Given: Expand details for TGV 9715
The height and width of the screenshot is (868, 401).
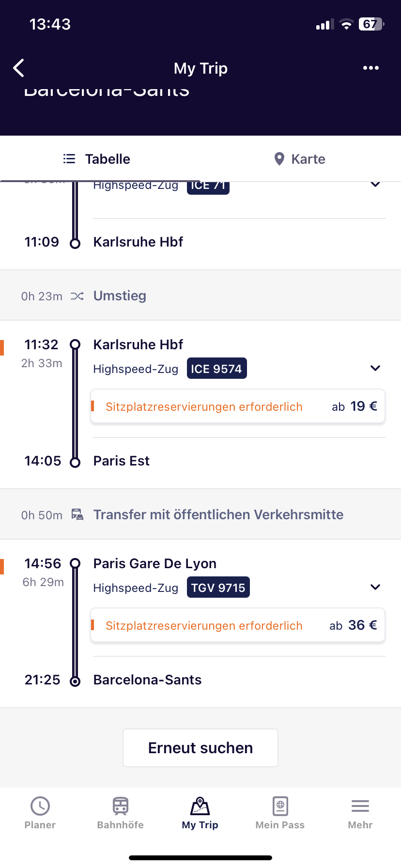Looking at the screenshot, I should pos(375,587).
